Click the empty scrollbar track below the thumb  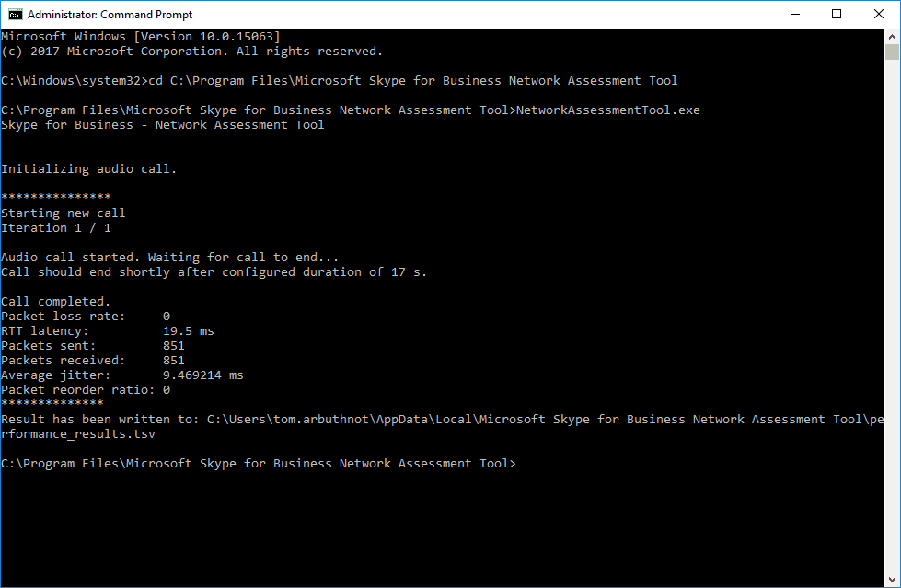pos(893,322)
